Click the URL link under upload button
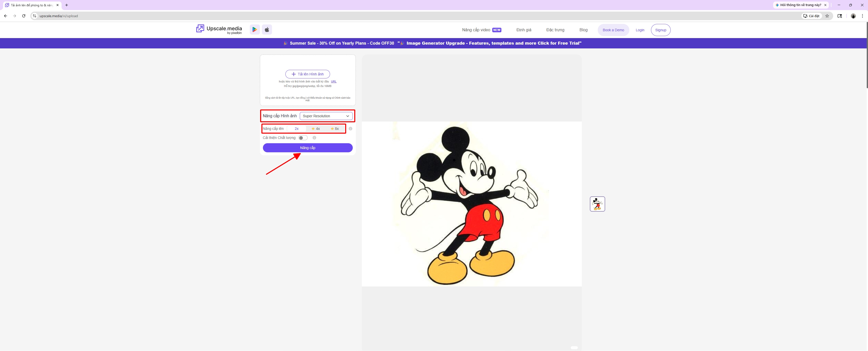This screenshot has width=868, height=351. 334,81
